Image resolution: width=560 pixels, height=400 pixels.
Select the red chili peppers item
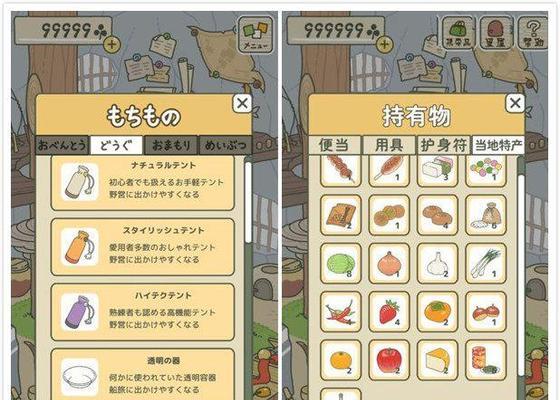[341, 311]
